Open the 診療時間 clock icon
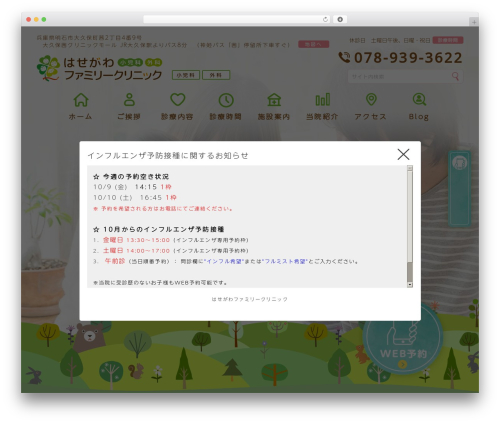 click(226, 100)
